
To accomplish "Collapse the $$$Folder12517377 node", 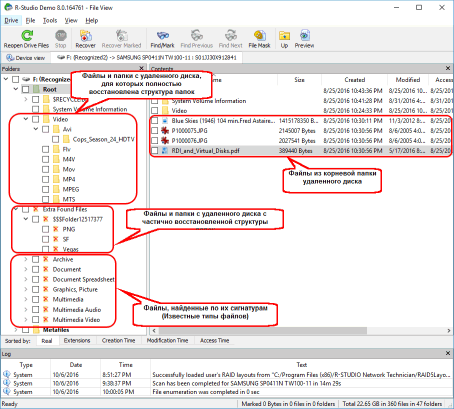I will pos(26,219).
